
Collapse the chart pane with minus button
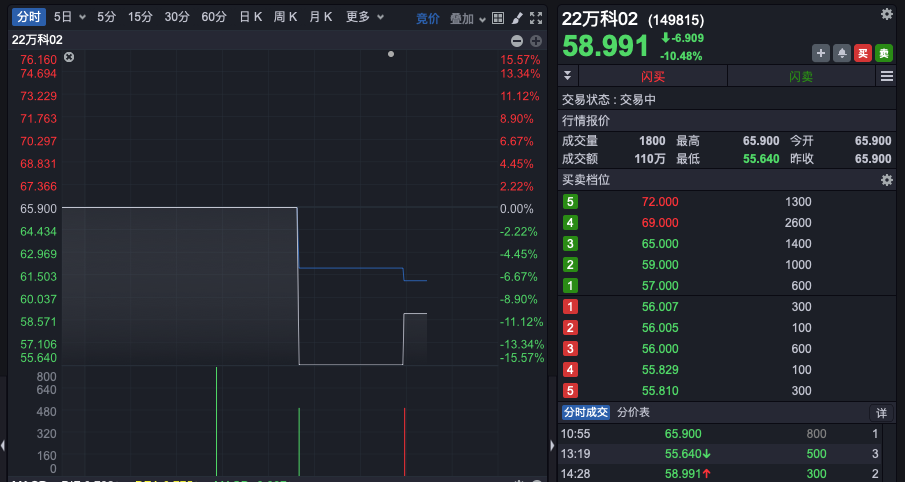[x=517, y=40]
